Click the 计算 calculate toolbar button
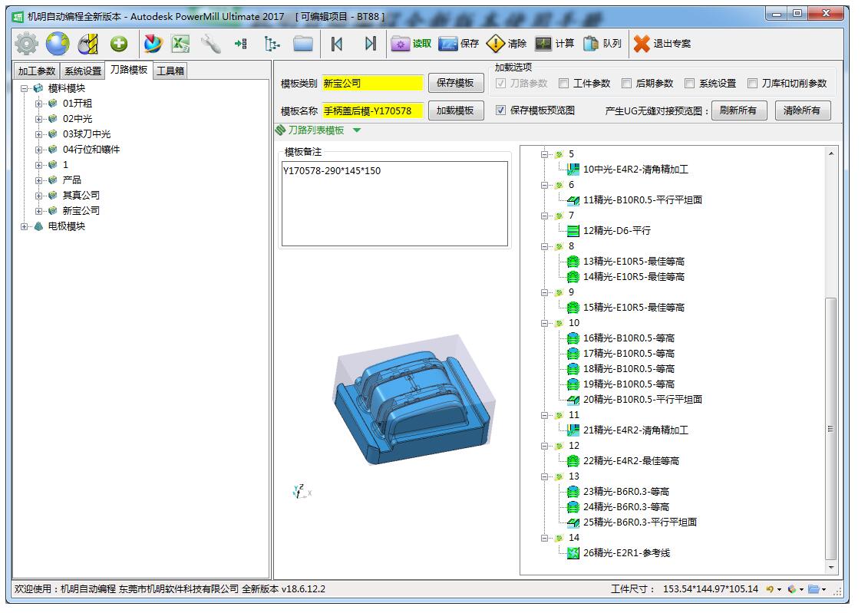This screenshot has width=868, height=613. tap(554, 43)
